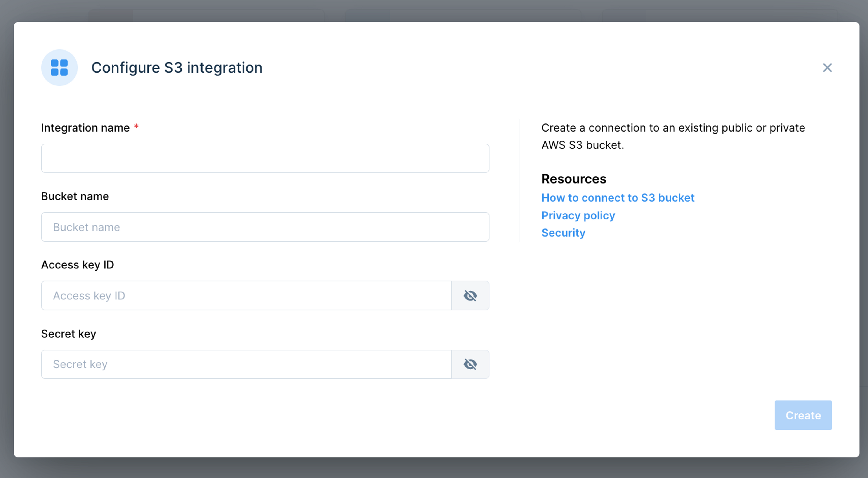Click the Resources heading
The width and height of the screenshot is (868, 478).
pos(574,179)
